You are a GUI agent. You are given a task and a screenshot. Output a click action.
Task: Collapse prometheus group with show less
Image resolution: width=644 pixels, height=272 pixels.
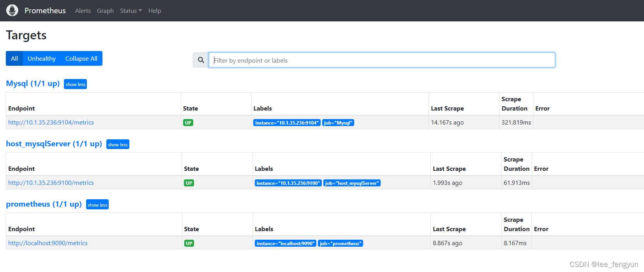click(97, 205)
